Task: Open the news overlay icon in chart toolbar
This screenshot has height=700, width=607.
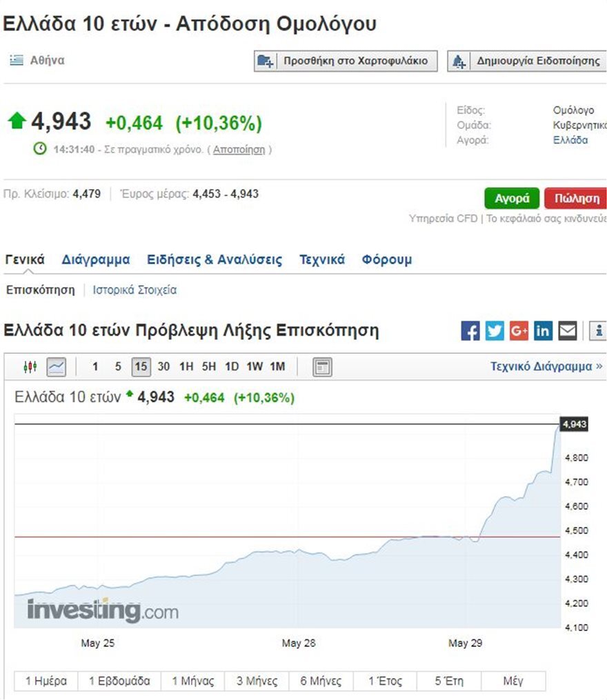Action: click(x=322, y=367)
